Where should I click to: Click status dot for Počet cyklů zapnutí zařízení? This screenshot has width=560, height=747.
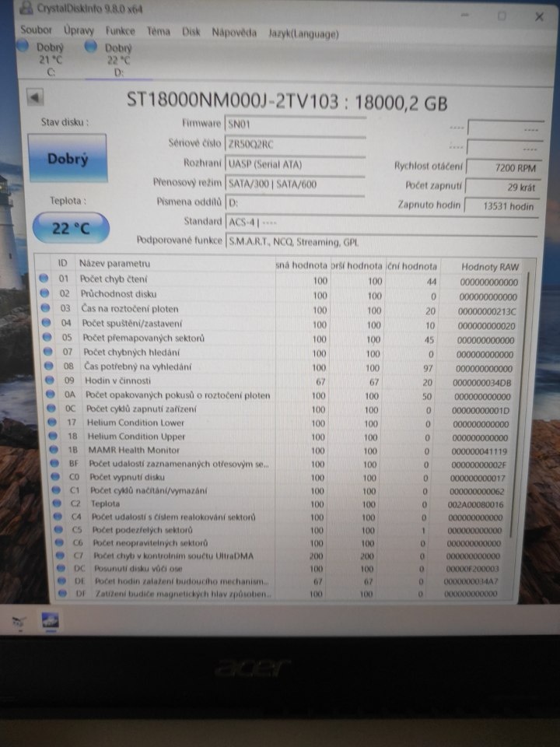click(51, 409)
